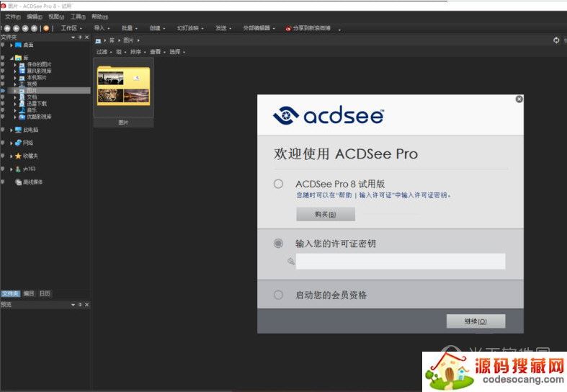567x392 pixels.
Task: Click the 离线媒体 disc icon
Action: pos(19,182)
